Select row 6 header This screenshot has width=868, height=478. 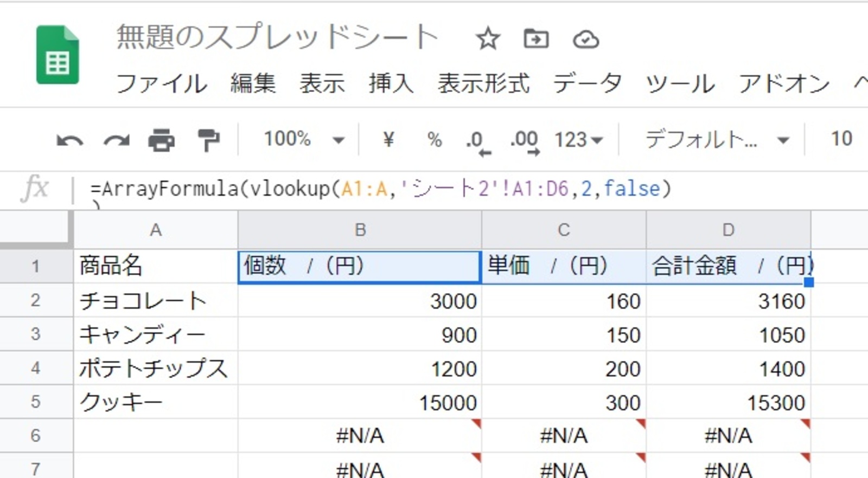pos(36,435)
